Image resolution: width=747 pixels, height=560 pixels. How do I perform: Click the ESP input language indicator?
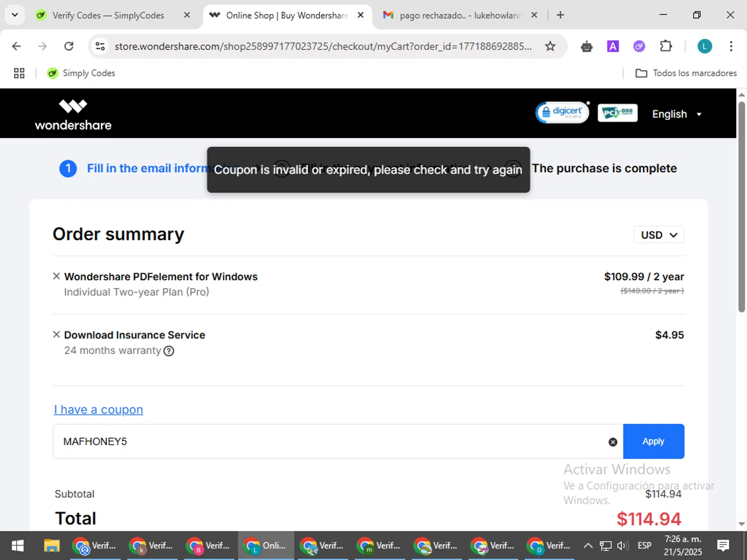(x=644, y=546)
